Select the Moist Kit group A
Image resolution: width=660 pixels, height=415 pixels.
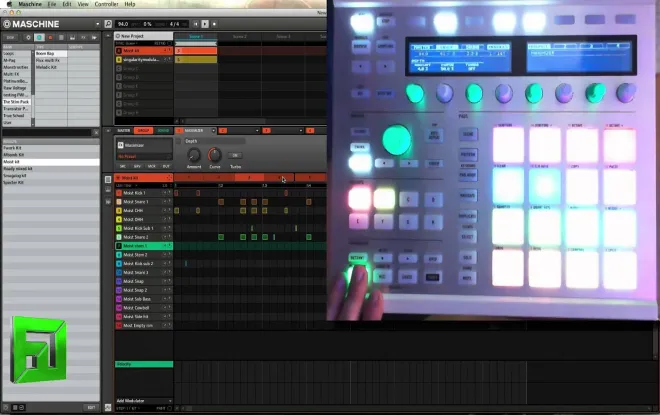pos(144,51)
